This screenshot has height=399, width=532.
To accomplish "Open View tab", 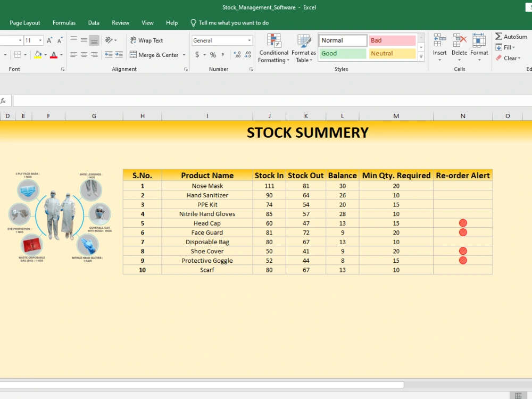I will click(147, 23).
